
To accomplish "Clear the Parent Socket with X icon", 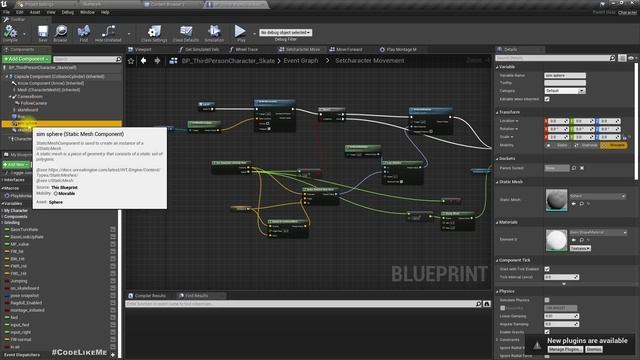I will point(582,168).
